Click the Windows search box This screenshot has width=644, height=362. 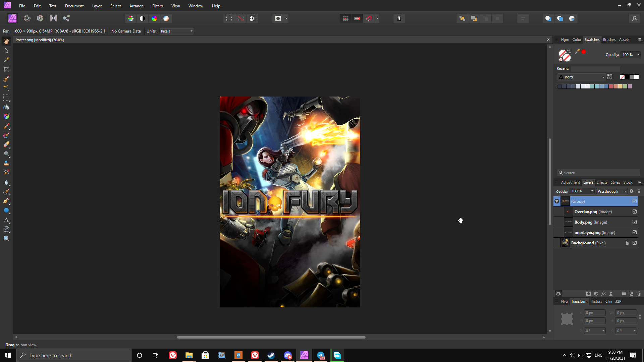click(74, 355)
